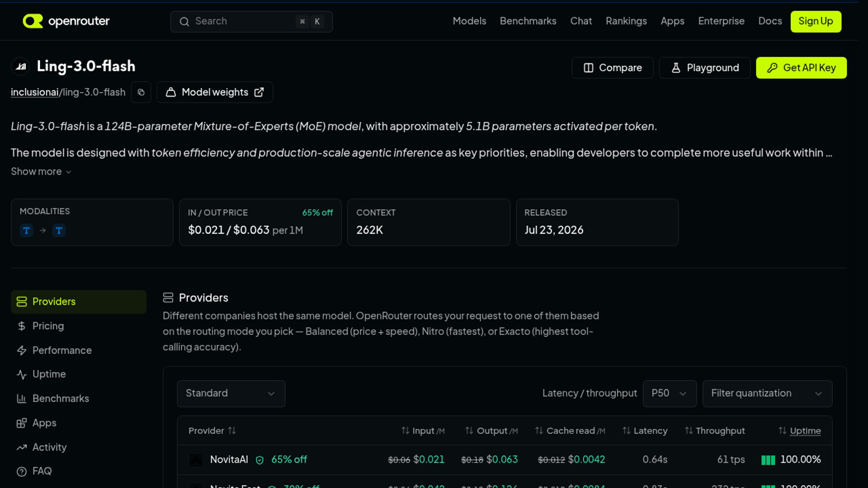Open the Playground button
Viewport: 868px width, 488px height.
point(705,68)
